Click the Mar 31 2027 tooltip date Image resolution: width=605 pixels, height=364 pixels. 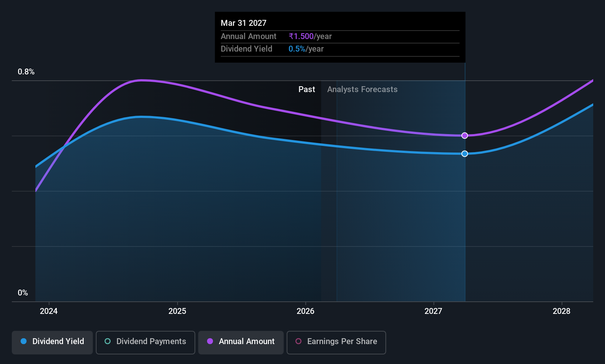[x=244, y=23]
